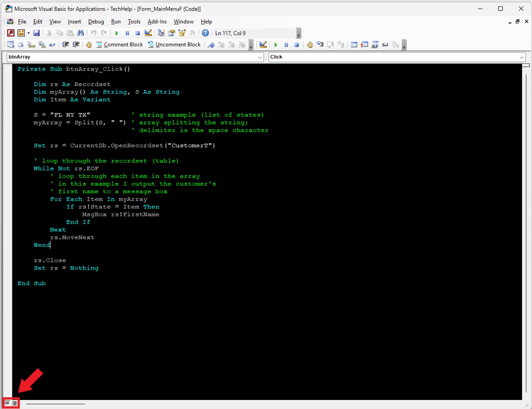This screenshot has width=532, height=409.
Task: Open the Debug menu
Action: 96,22
